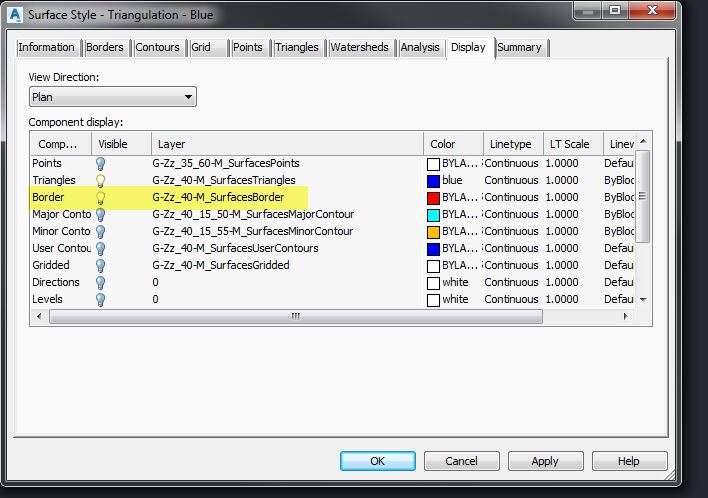Click the Help button
The width and height of the screenshot is (708, 498).
click(x=629, y=461)
